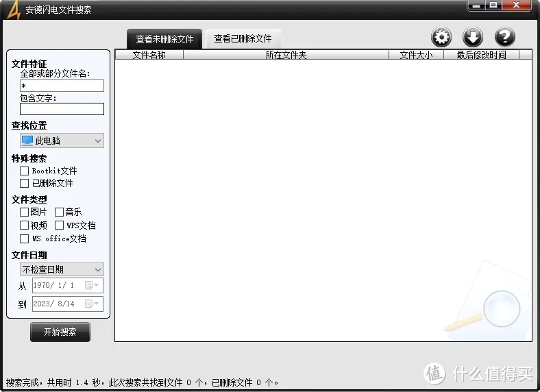Switch to 查看未删除文件 tab
Viewport: 540px width, 392px height.
pos(164,39)
